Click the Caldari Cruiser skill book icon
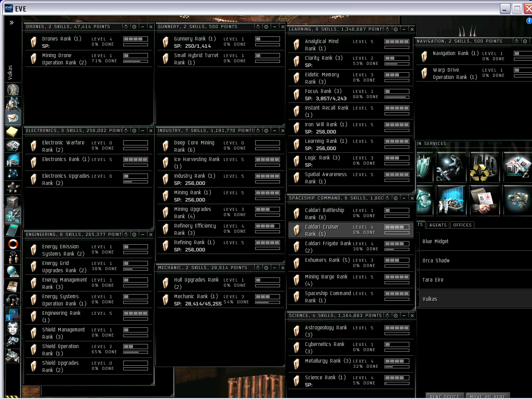Viewport: 532px width, 399px height. pyautogui.click(x=296, y=230)
